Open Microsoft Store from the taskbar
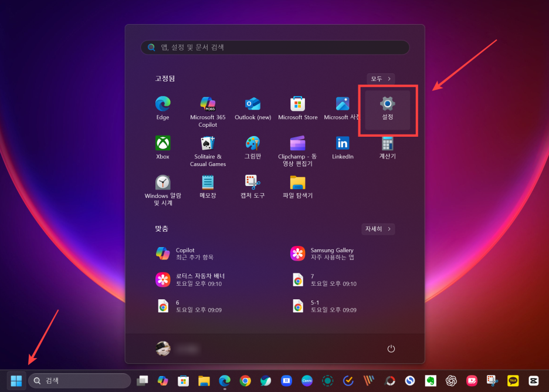549x392 pixels. [183, 380]
